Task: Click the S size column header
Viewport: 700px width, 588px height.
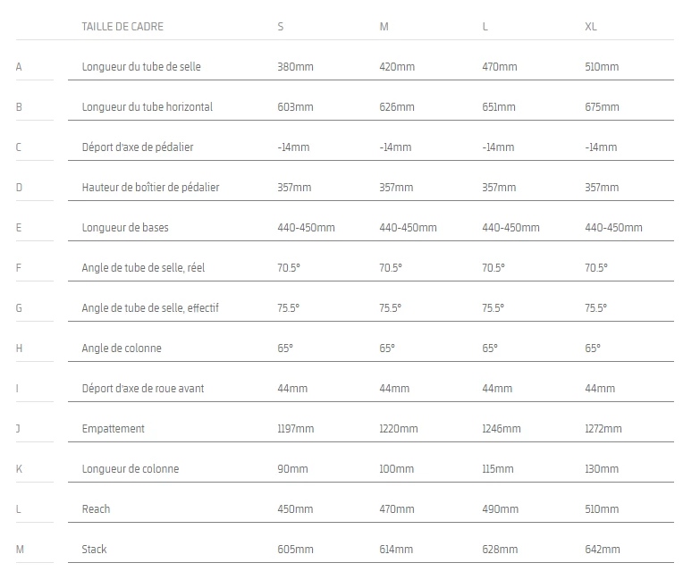Action: pyautogui.click(x=281, y=27)
